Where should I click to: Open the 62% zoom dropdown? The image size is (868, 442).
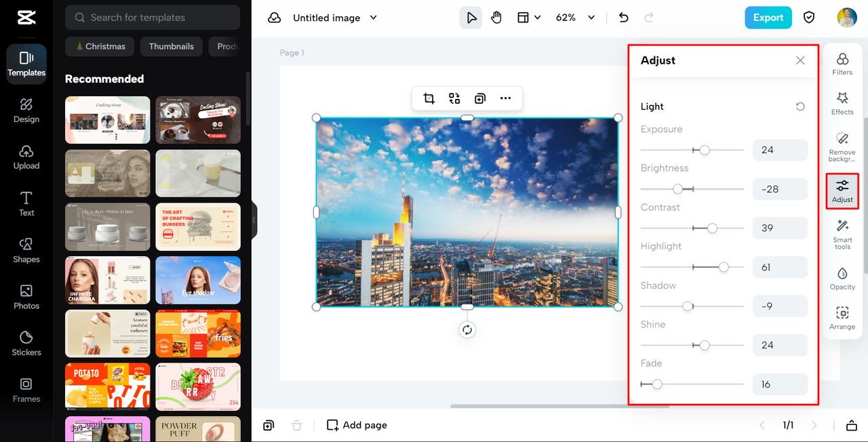coord(575,18)
